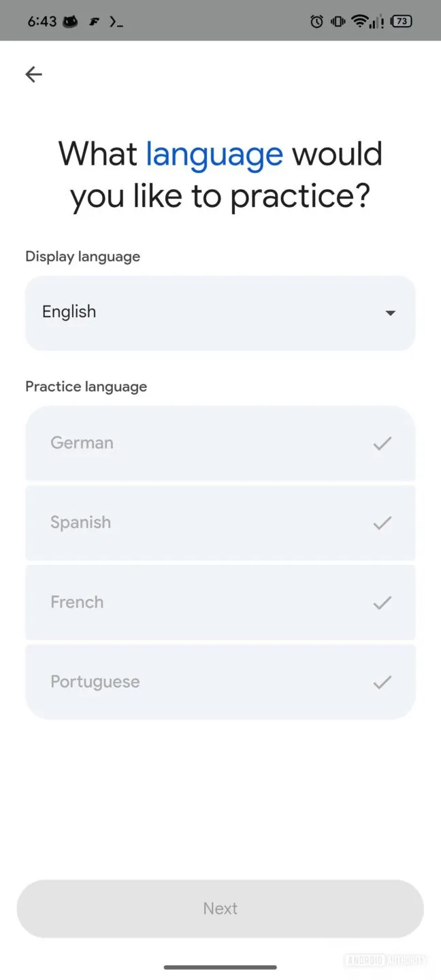Image resolution: width=441 pixels, height=980 pixels.
Task: Click the F-shaped notification icon
Action: (x=95, y=21)
